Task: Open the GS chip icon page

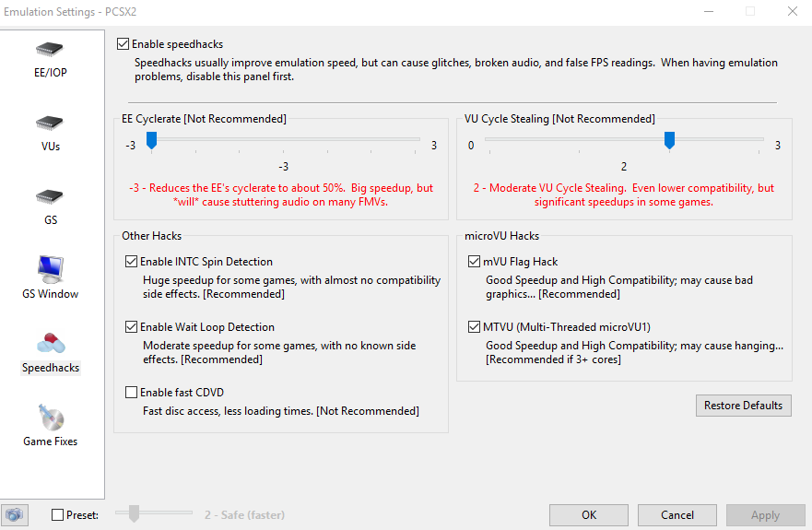Action: coord(50,197)
